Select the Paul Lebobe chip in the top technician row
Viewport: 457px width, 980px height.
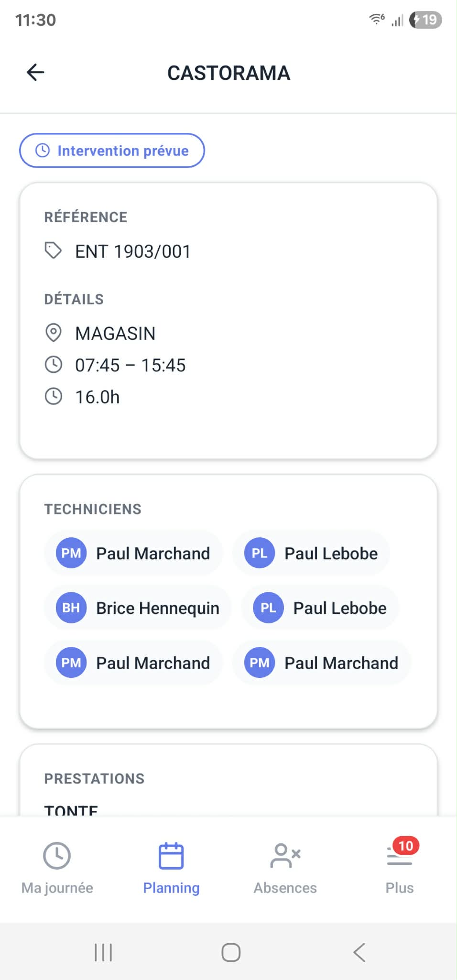pyautogui.click(x=311, y=553)
